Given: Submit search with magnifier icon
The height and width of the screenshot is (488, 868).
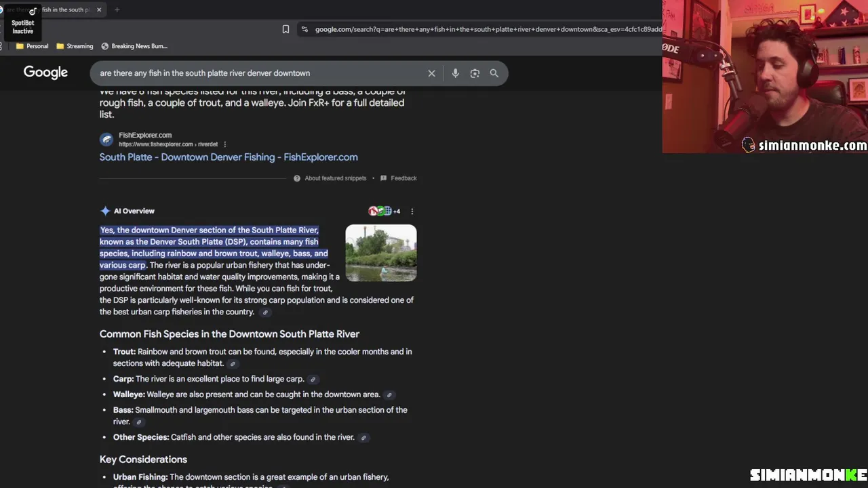Looking at the screenshot, I should 494,73.
